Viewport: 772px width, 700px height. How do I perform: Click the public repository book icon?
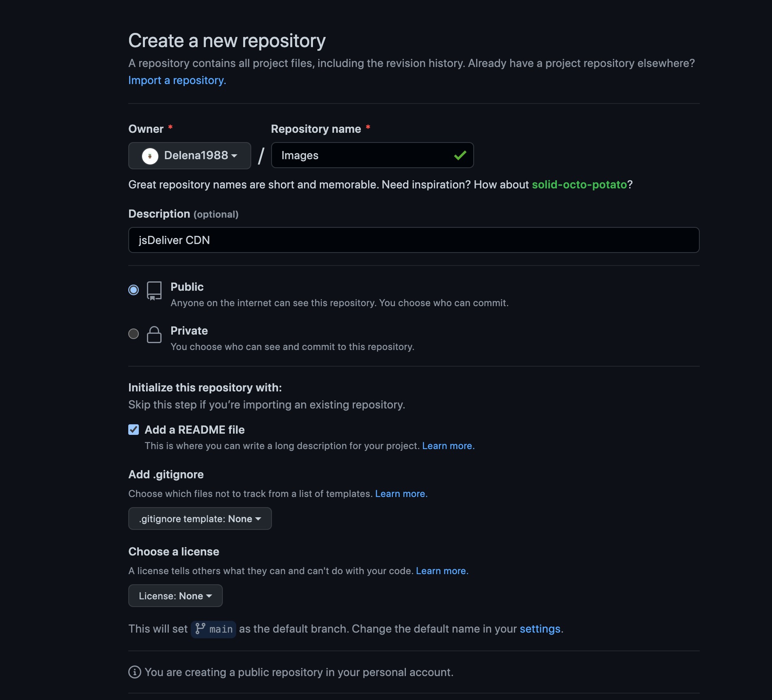(154, 291)
